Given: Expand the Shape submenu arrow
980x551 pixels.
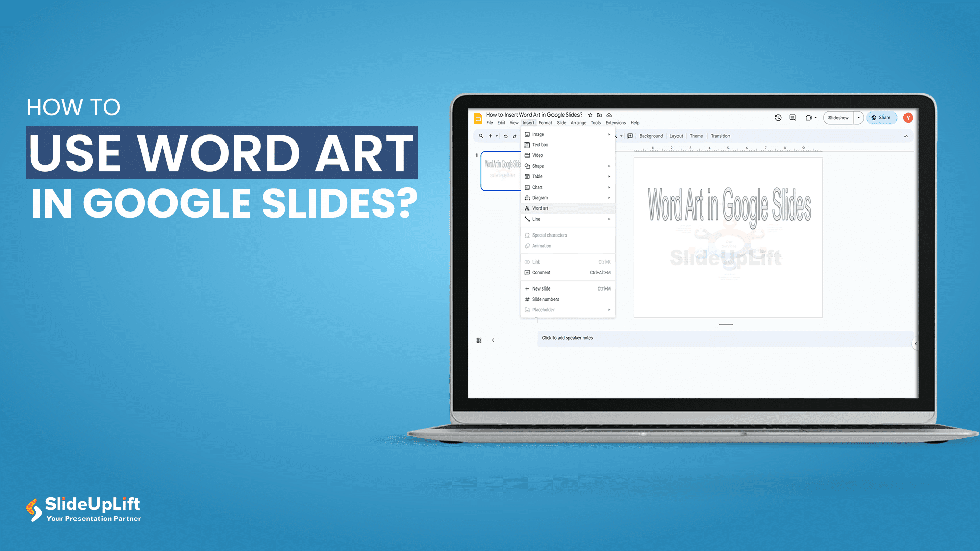Looking at the screenshot, I should pos(609,166).
